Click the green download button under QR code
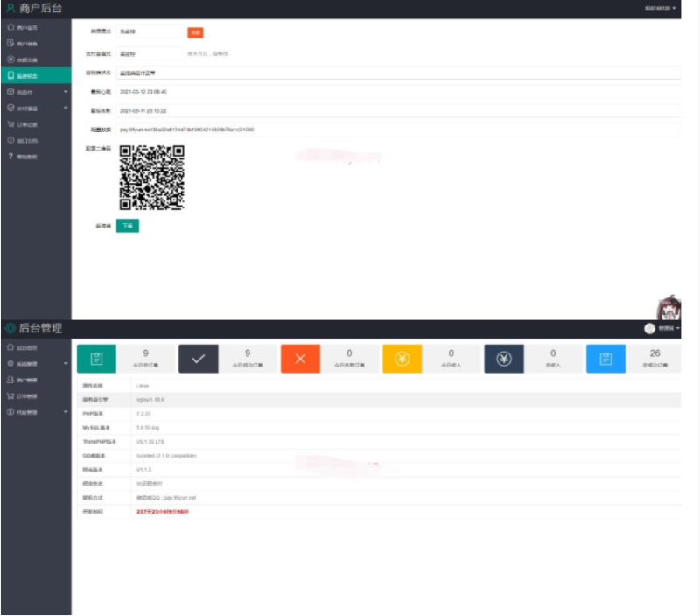 [x=128, y=226]
